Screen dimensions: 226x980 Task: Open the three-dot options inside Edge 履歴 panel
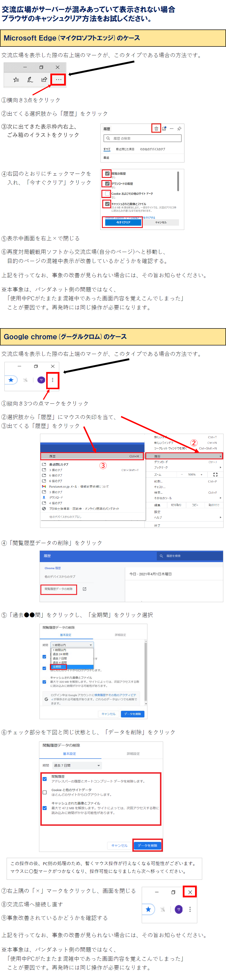pyautogui.click(x=172, y=129)
